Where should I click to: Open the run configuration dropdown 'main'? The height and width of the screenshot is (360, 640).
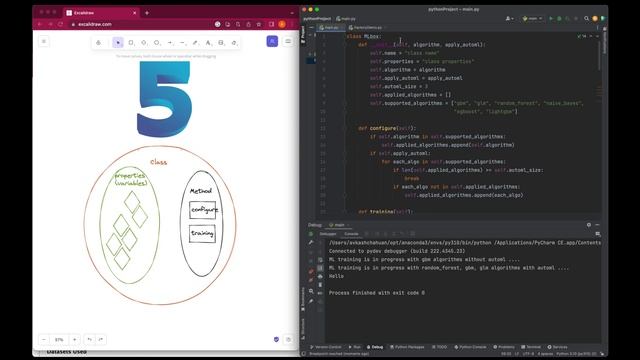click(x=533, y=19)
